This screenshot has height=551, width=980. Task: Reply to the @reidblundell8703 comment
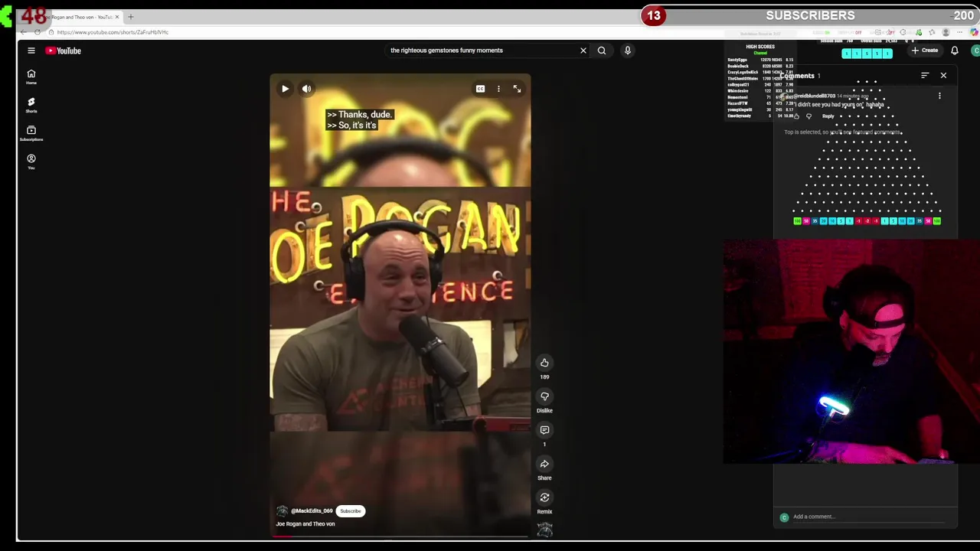pyautogui.click(x=828, y=116)
